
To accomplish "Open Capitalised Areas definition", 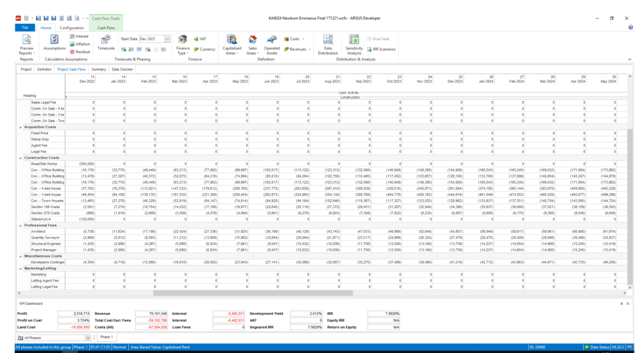I will 232,44.
